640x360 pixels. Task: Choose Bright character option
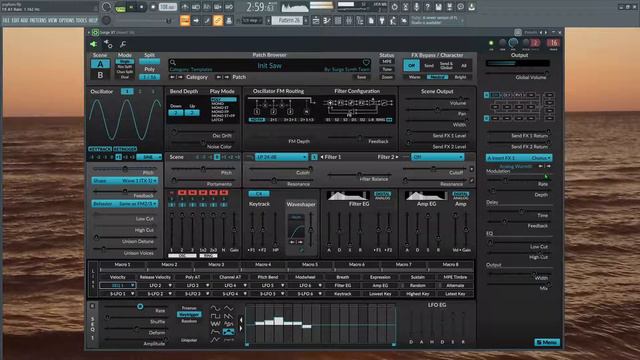tap(460, 77)
